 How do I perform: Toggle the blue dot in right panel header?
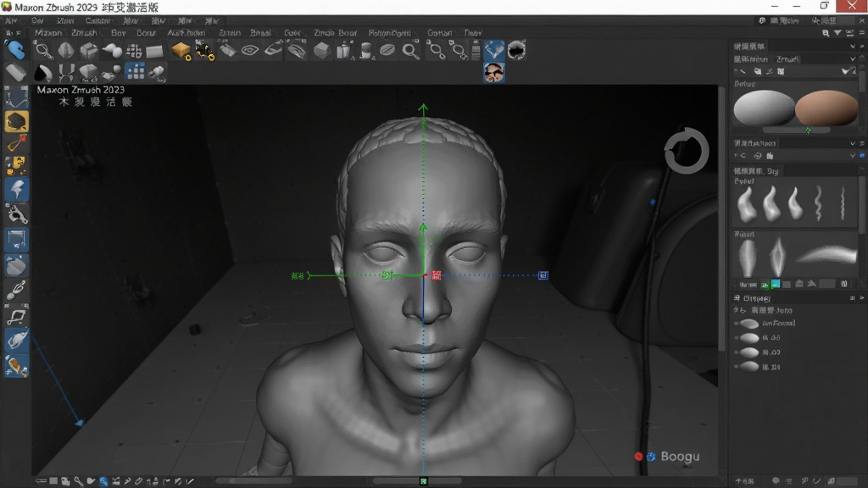tap(862, 156)
